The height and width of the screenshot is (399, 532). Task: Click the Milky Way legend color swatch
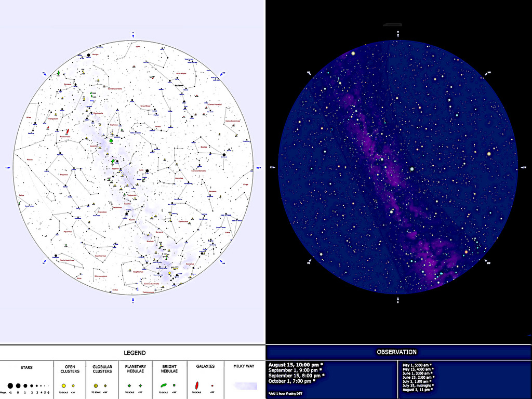(245, 385)
